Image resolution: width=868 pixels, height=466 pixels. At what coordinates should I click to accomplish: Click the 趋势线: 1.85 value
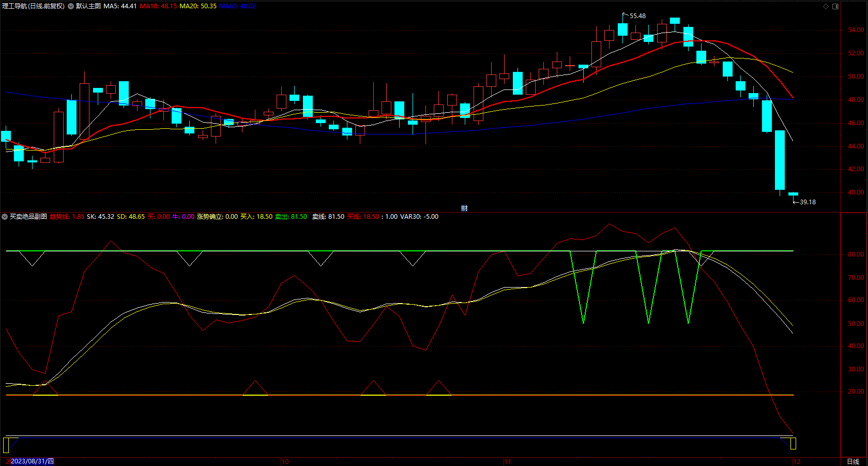click(x=67, y=217)
